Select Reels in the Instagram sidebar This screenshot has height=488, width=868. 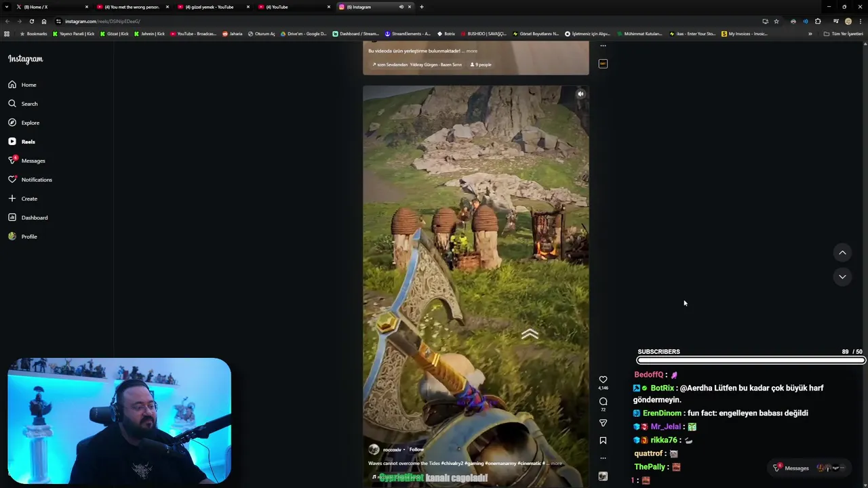(x=22, y=142)
